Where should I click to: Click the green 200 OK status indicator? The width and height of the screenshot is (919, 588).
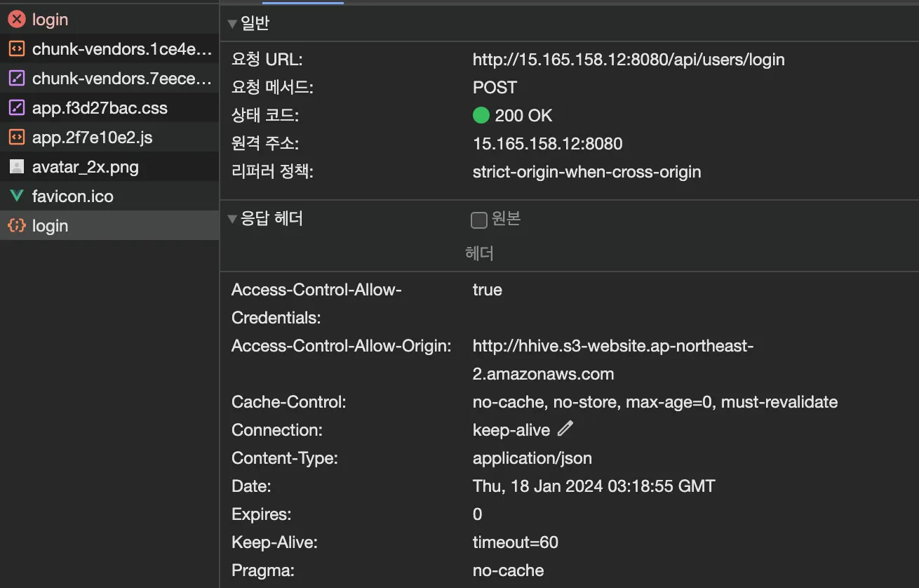(481, 115)
